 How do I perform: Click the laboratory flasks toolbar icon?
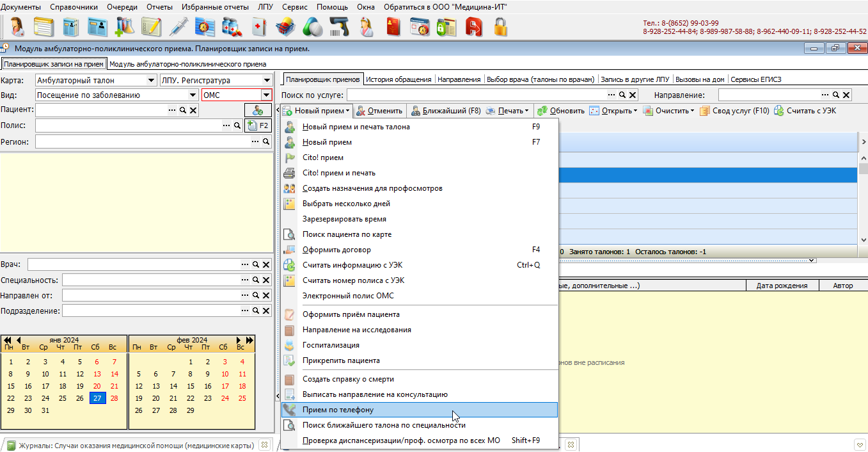pyautogui.click(x=125, y=27)
